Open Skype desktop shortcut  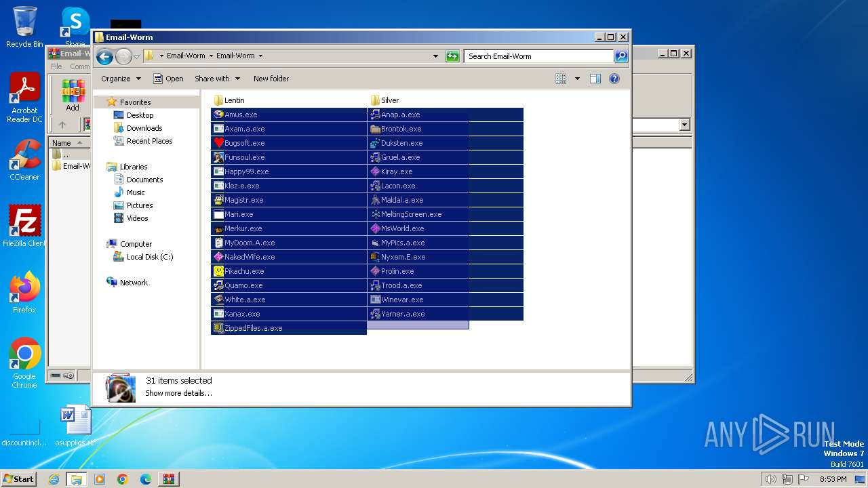[75, 27]
